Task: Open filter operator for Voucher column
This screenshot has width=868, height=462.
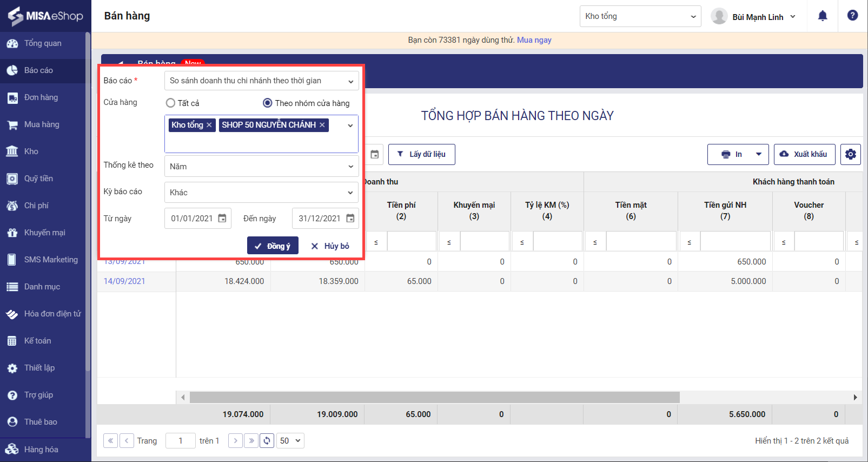Action: 784,242
